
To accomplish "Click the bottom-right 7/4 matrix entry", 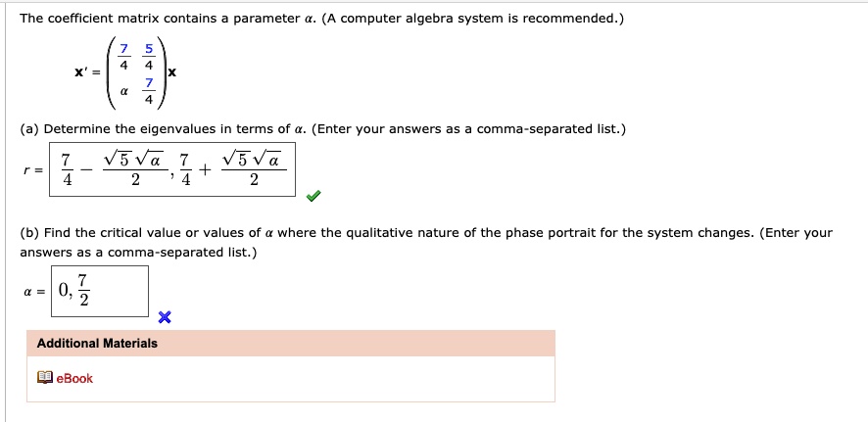I will (148, 92).
